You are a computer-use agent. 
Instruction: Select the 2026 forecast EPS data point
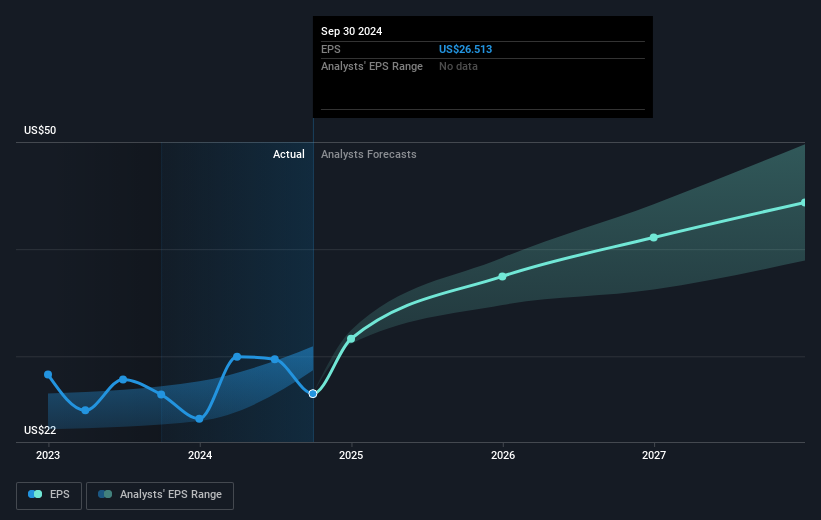pyautogui.click(x=502, y=276)
